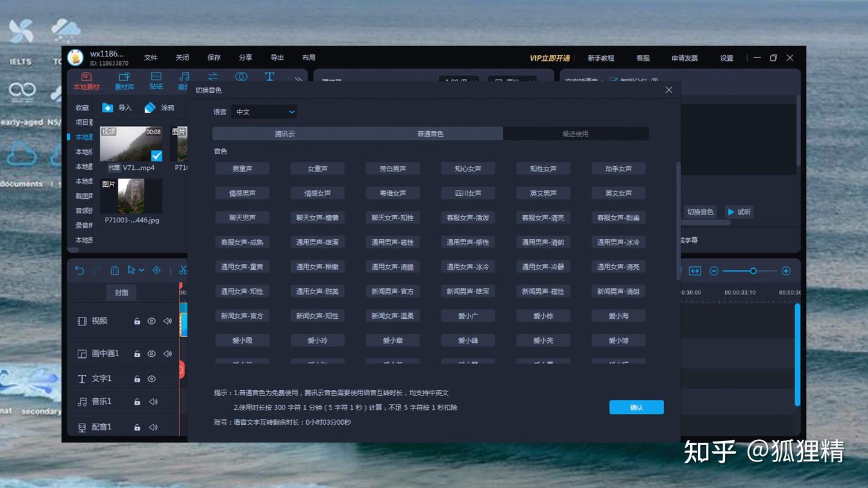Select the 男童声 voice
868x488 pixels.
pos(242,169)
